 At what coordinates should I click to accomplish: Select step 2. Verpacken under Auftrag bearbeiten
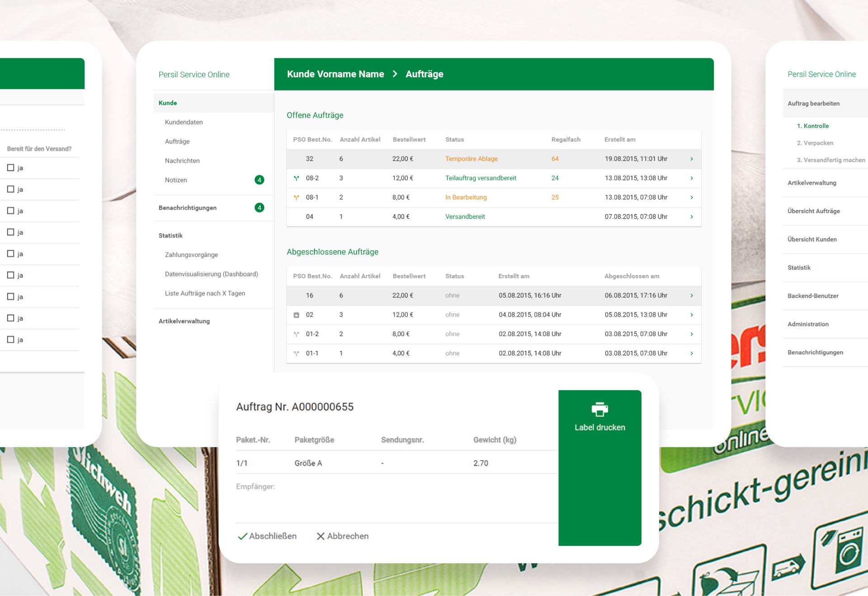tap(816, 143)
